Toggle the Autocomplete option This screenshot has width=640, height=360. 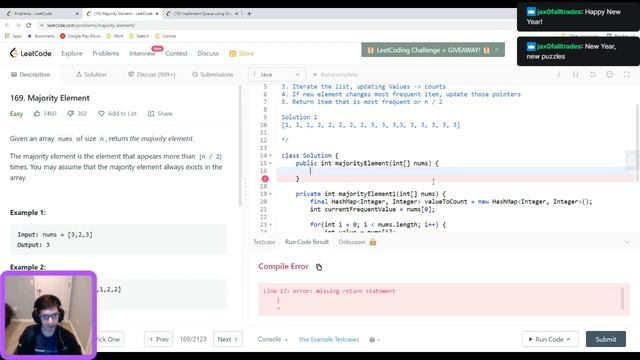(x=335, y=75)
